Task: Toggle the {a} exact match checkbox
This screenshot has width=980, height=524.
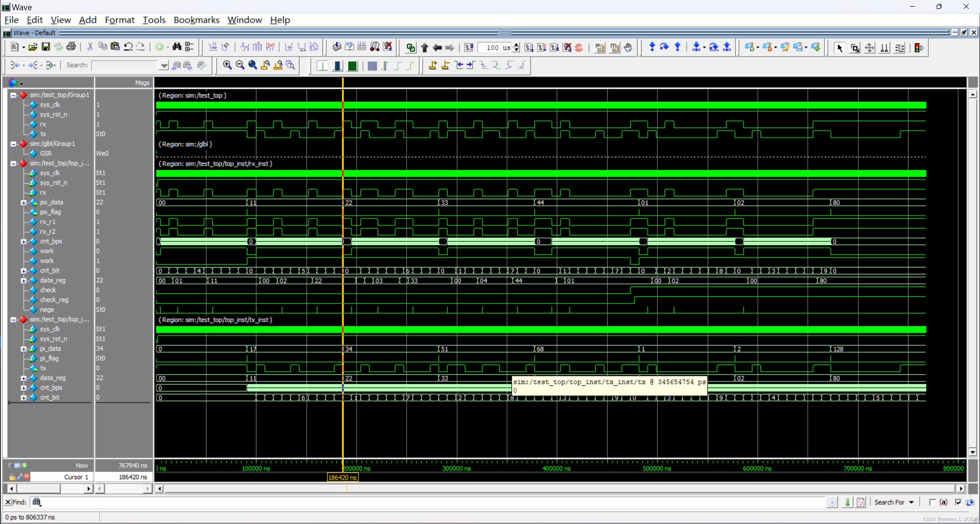Action: (x=932, y=502)
